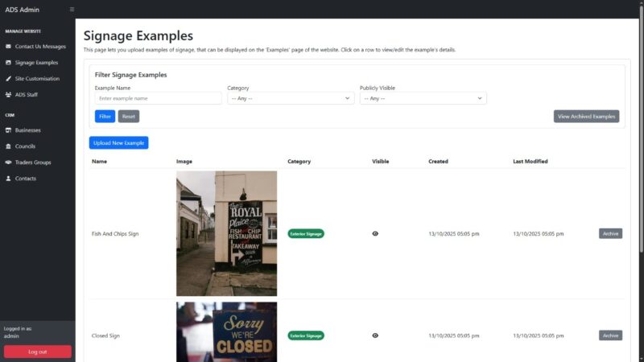Screen dimensions: 644x362
Task: Click the envelope icon beside Contact Us Messages
Action: click(8, 46)
